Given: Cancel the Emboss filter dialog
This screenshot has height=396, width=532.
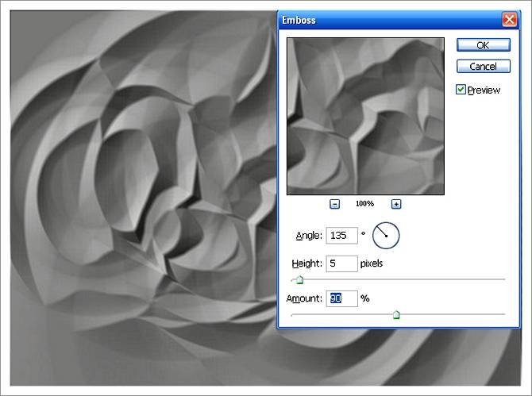Looking at the screenshot, I should (484, 66).
